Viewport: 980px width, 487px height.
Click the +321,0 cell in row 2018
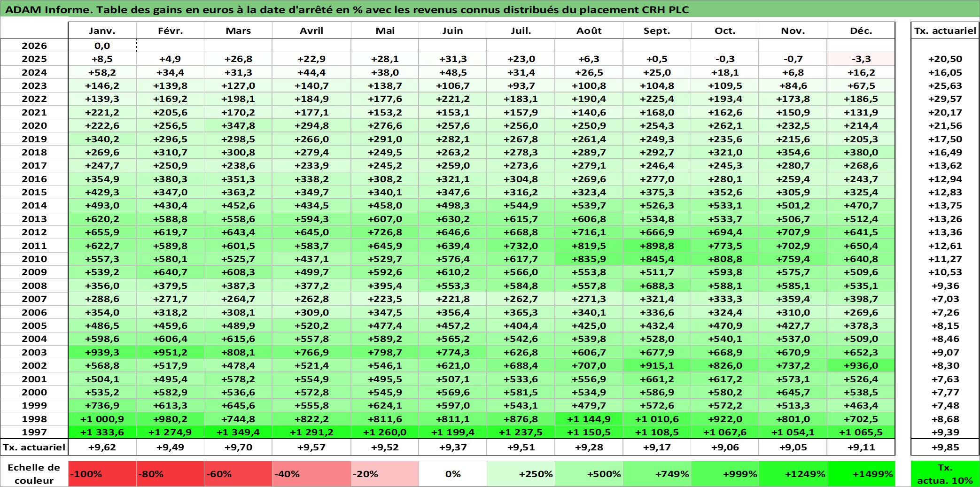[x=725, y=152]
